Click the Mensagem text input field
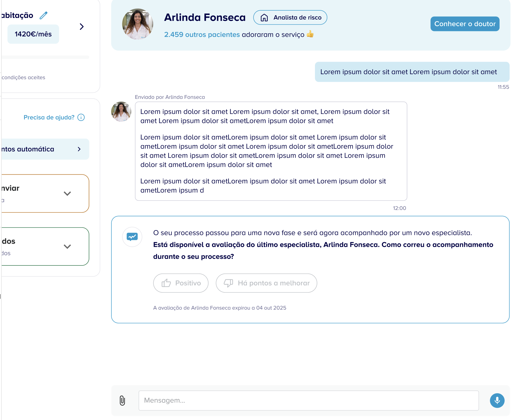Image resolution: width=530 pixels, height=420 pixels. point(308,400)
